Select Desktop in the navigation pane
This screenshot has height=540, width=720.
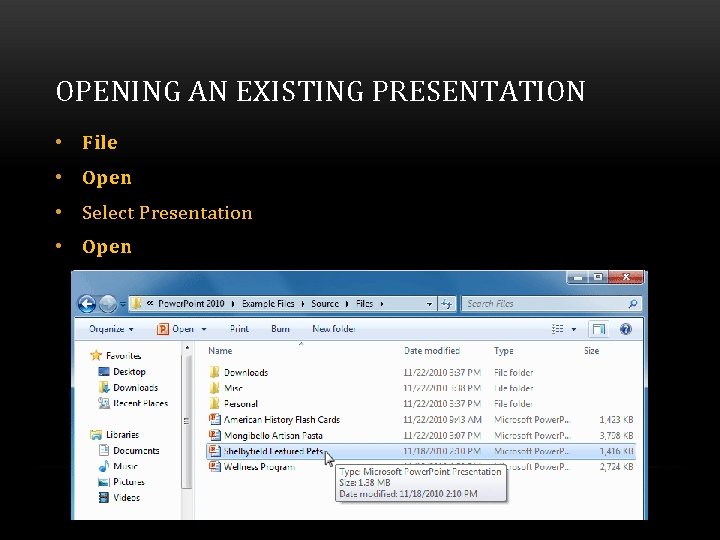click(129, 371)
